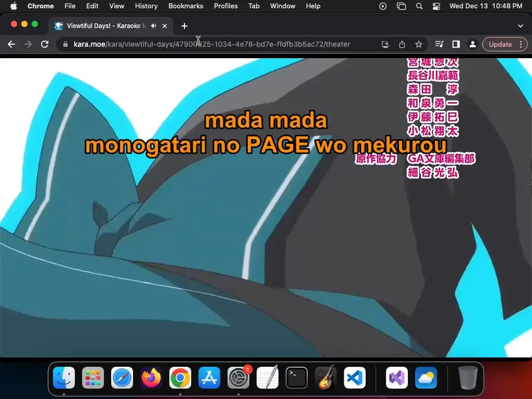Open the Window menu

point(283,6)
